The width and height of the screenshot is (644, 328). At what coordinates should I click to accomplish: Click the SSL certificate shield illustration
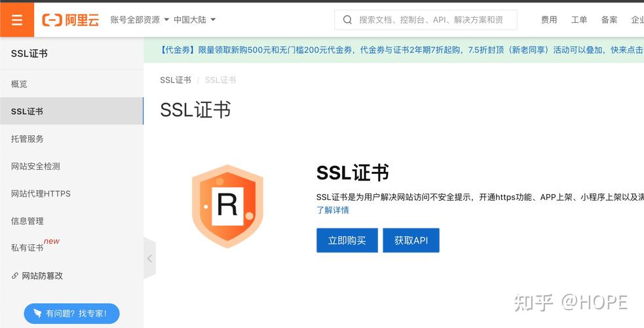click(227, 205)
